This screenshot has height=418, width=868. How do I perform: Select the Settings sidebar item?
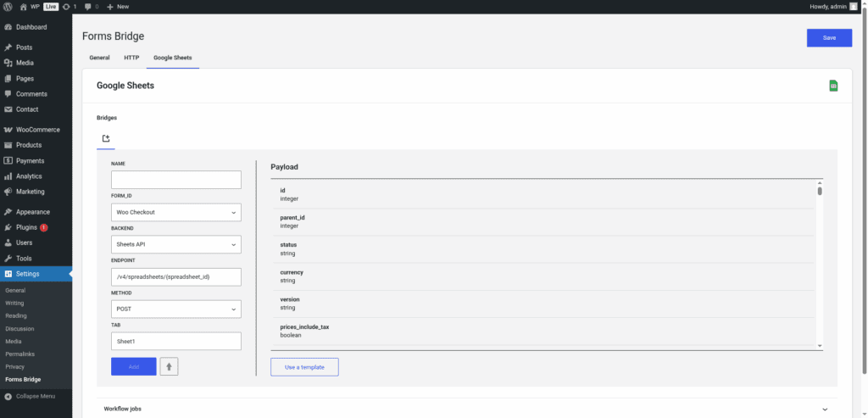(x=36, y=274)
